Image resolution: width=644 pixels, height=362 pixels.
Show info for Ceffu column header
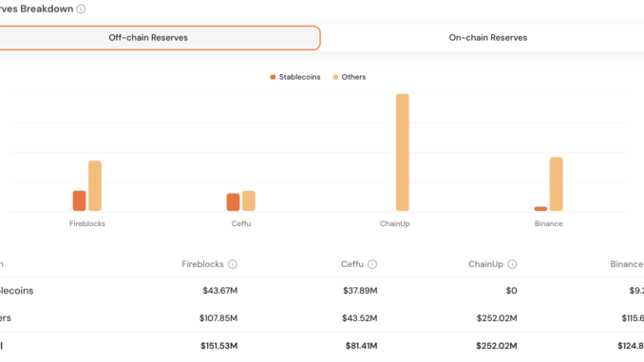[x=372, y=264]
